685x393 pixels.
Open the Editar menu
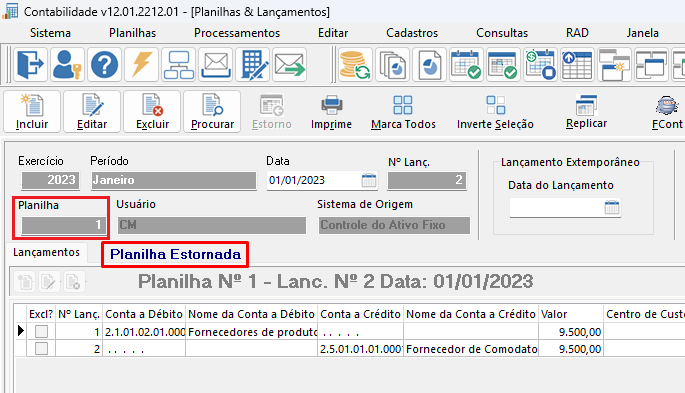coord(333,33)
